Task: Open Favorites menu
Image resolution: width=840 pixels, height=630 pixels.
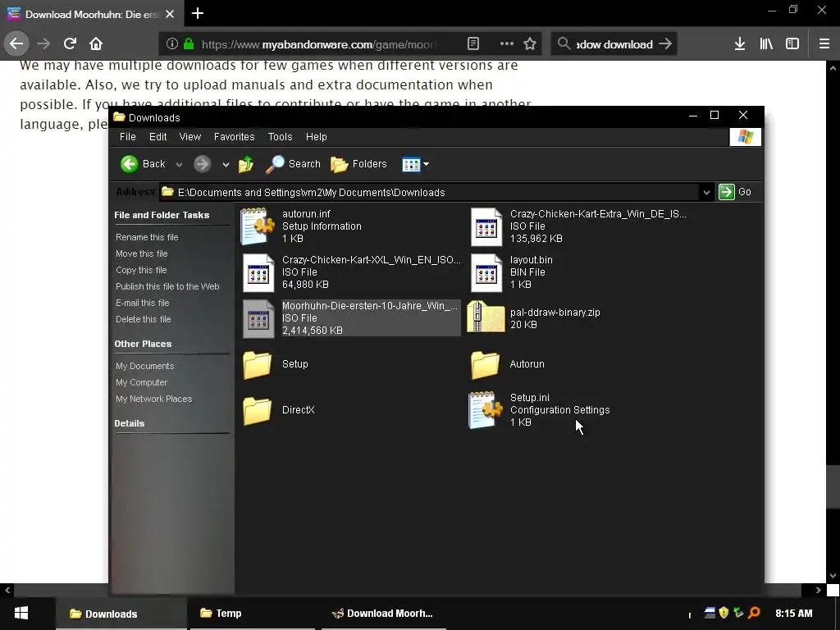Action: pyautogui.click(x=234, y=137)
